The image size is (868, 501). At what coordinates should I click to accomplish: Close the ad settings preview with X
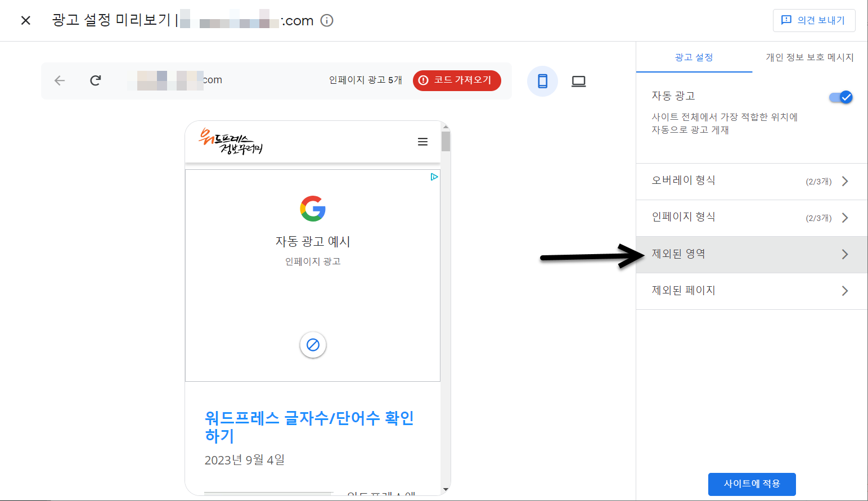(25, 21)
